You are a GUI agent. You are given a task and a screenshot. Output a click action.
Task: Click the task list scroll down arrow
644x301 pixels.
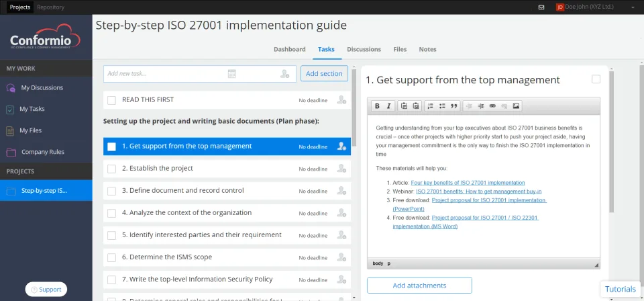click(x=354, y=297)
